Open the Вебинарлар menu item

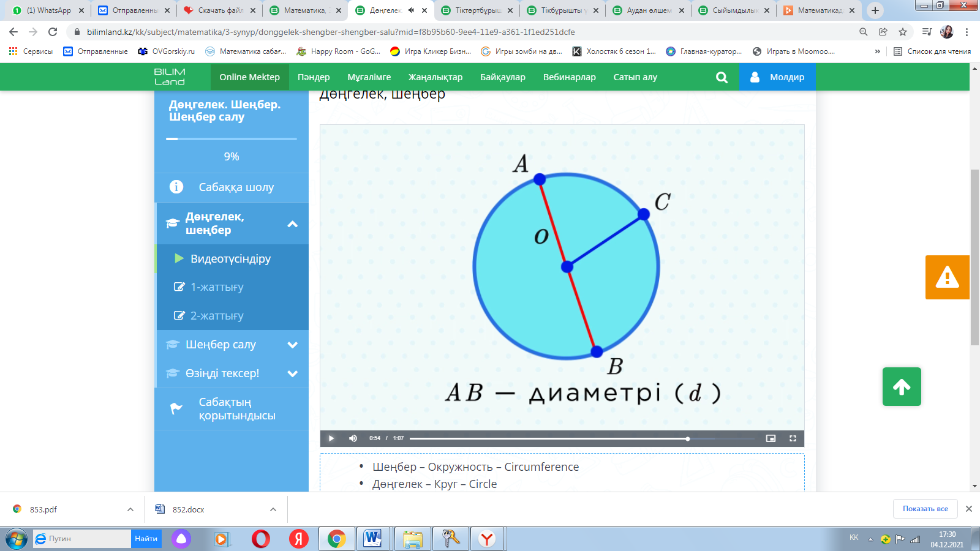point(570,77)
